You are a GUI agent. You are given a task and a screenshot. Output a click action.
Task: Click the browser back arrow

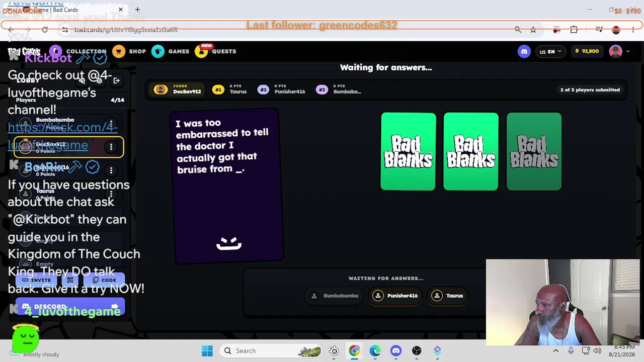11,30
